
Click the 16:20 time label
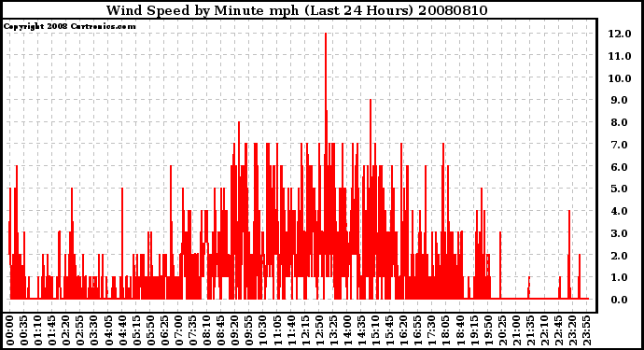click(404, 330)
